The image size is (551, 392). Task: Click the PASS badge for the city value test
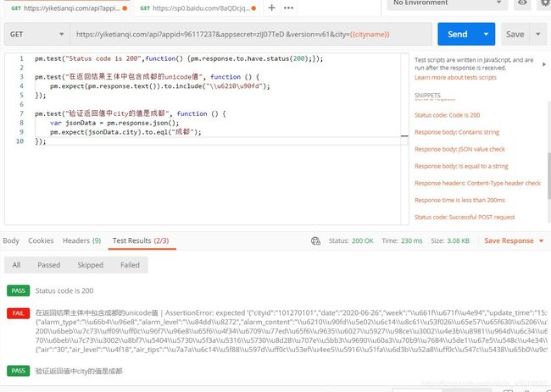[19, 371]
